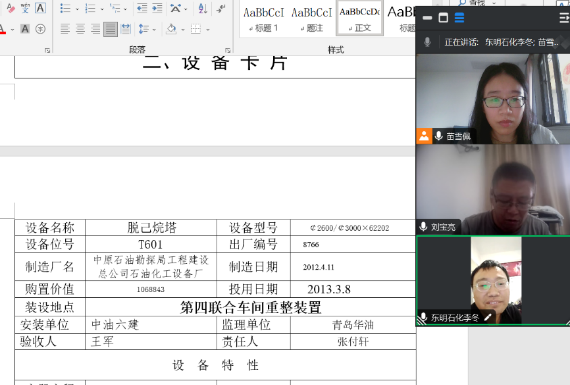570x385 pixels.
Task: Toggle character shading button
Action: 25,29
